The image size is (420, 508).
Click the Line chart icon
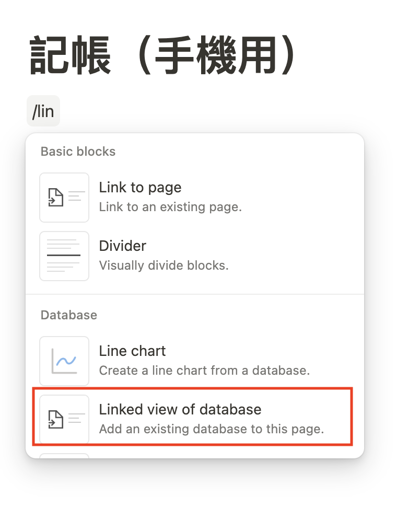coord(64,361)
